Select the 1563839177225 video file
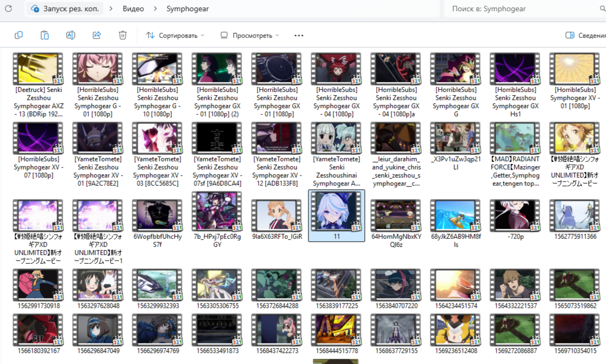The width and height of the screenshot is (606, 364). coord(337,289)
